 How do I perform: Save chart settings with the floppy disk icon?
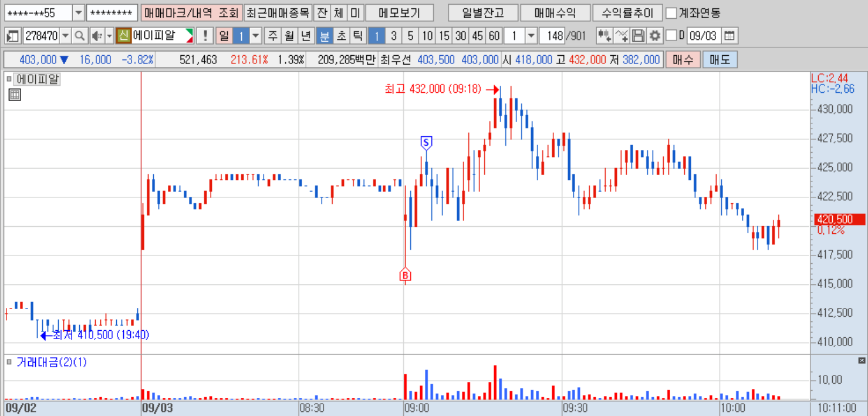[x=638, y=36]
